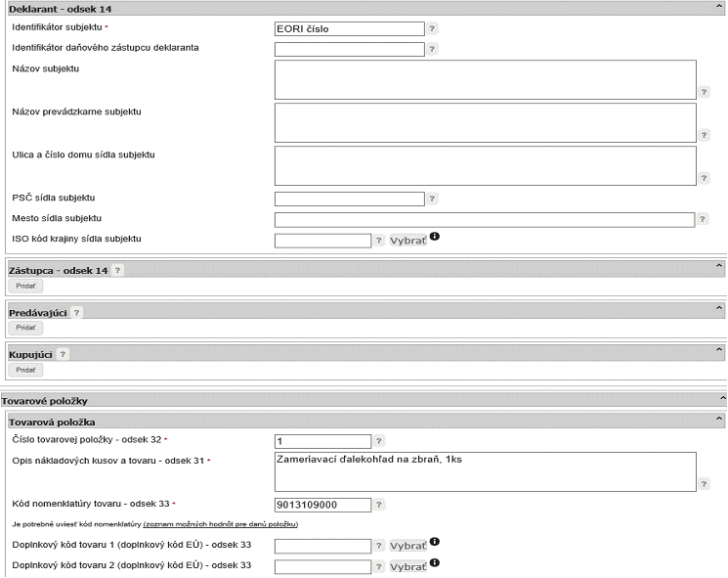Screen dimensions: 728x578
Task: Open help for Ulica a číslo domu
Action: point(704,178)
